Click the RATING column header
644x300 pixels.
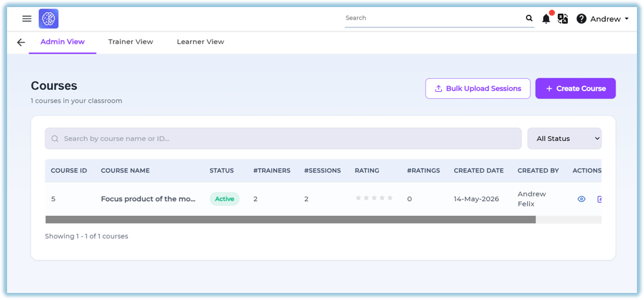(x=367, y=171)
